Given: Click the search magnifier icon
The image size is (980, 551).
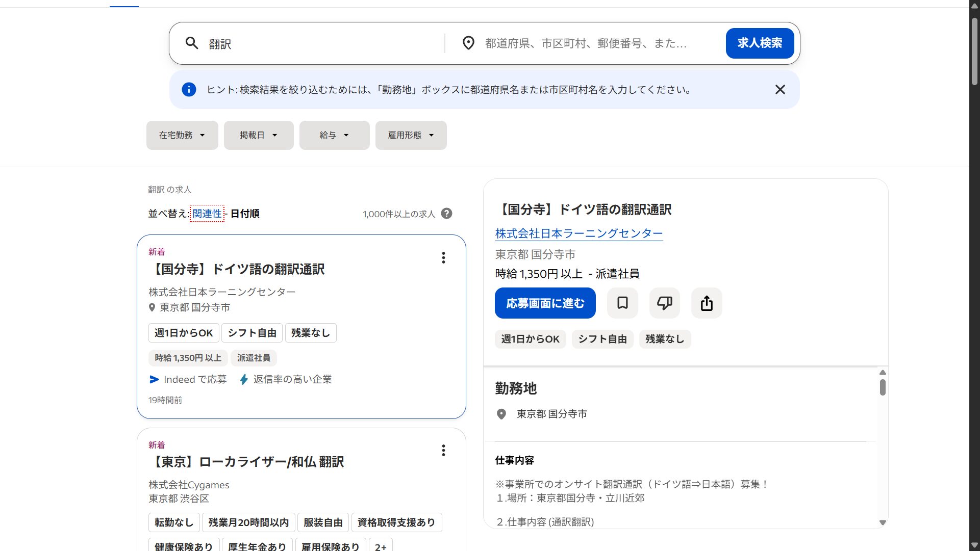Looking at the screenshot, I should pos(192,43).
